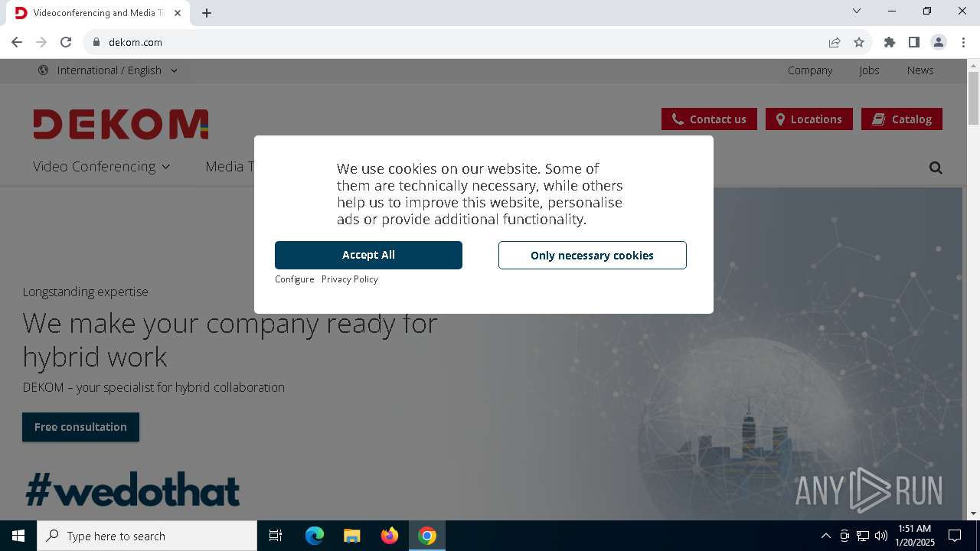980x551 pixels.
Task: Open the Windows Start menu
Action: click(18, 536)
